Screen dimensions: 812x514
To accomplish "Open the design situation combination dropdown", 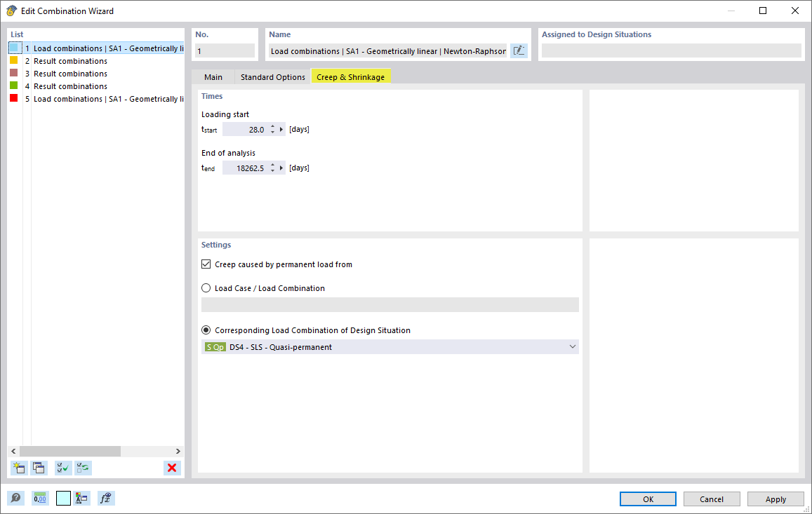I will [573, 346].
